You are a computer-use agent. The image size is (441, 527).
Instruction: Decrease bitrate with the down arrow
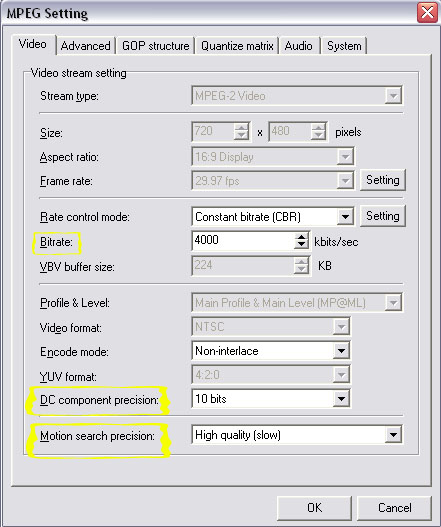tap(302, 245)
